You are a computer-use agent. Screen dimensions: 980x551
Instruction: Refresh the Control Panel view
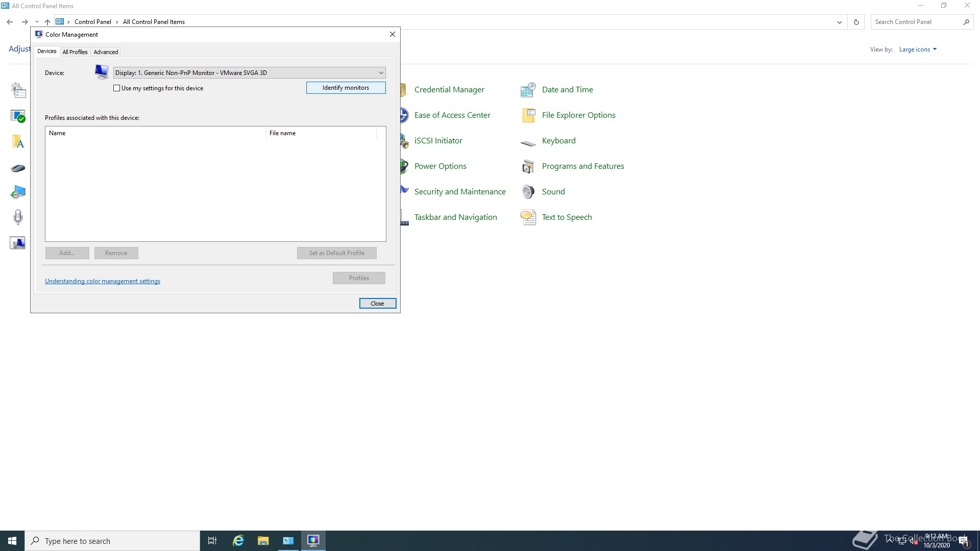pyautogui.click(x=856, y=22)
